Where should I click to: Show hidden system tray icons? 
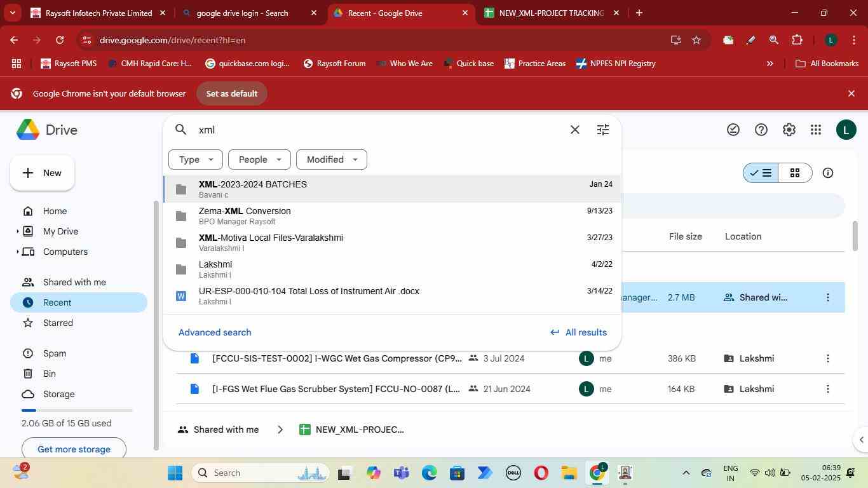(686, 473)
